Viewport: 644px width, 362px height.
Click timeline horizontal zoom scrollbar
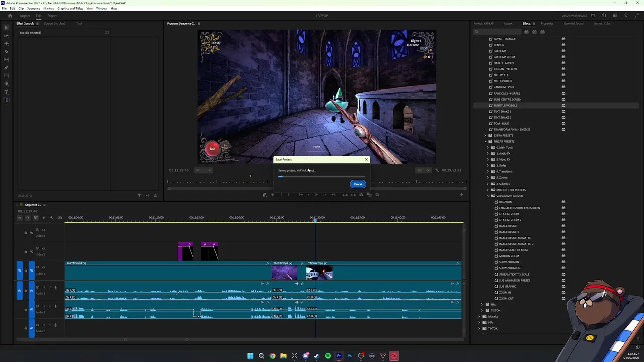coord(156,340)
